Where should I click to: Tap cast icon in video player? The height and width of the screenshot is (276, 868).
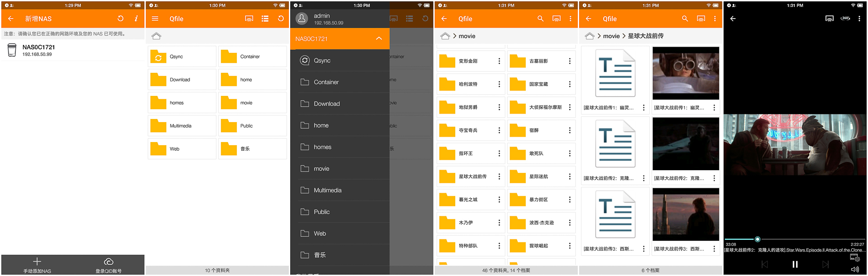coord(829,19)
